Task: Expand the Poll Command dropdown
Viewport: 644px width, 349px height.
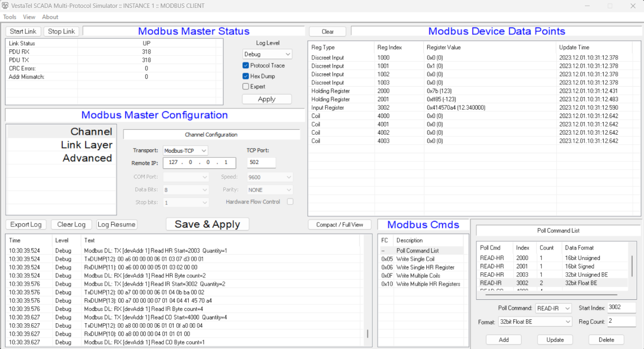Action: click(x=553, y=308)
